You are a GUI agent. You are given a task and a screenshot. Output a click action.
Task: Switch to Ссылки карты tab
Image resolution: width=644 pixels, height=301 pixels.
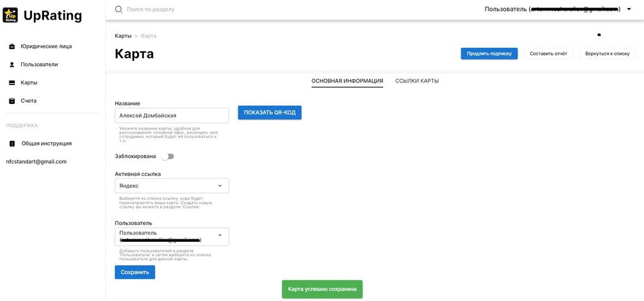(417, 81)
